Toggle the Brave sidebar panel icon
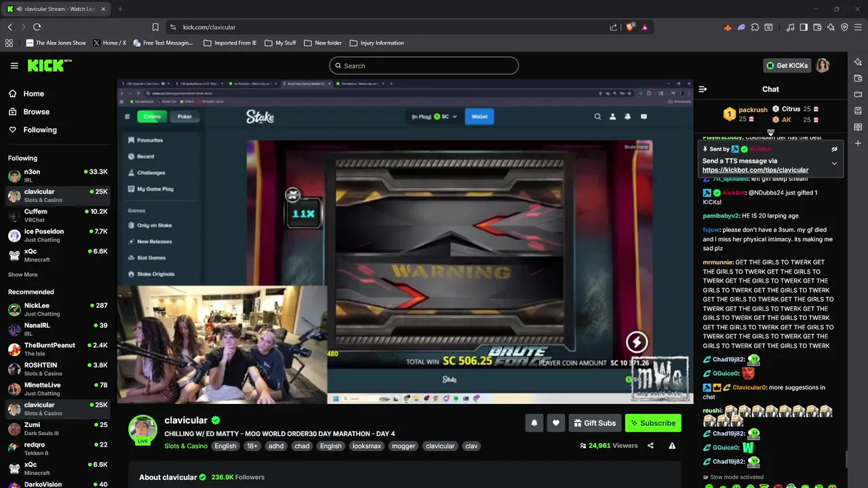This screenshot has width=868, height=488. [804, 27]
